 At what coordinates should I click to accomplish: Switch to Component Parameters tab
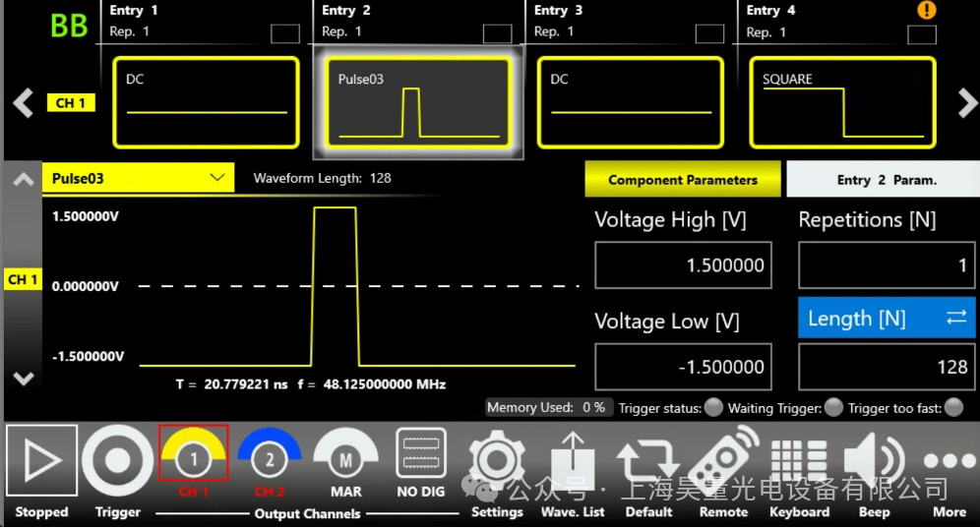coord(683,180)
